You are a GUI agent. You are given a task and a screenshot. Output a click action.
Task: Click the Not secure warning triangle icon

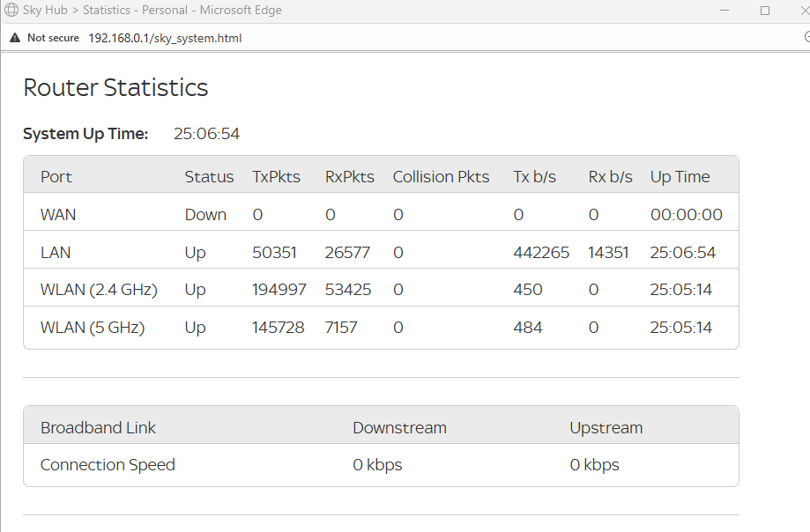click(14, 38)
